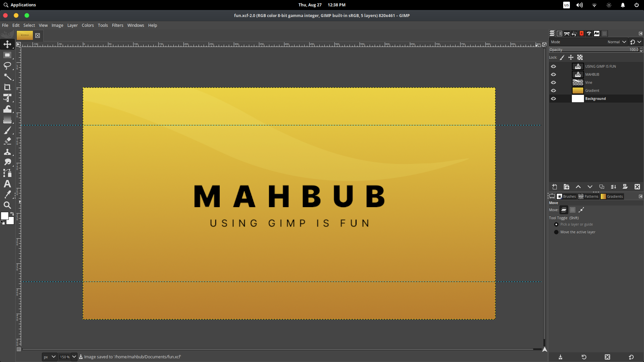Delete the current layer
The width and height of the screenshot is (644, 362).
pos(637,187)
